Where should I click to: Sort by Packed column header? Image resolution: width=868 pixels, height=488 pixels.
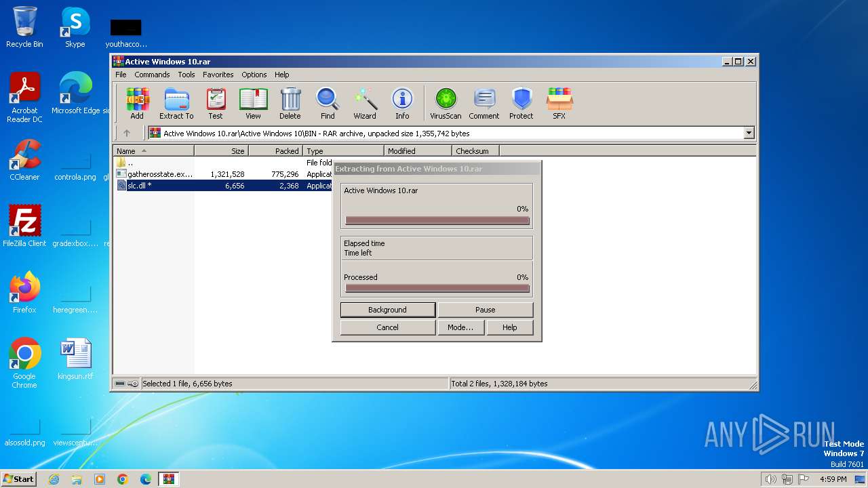click(276, 151)
